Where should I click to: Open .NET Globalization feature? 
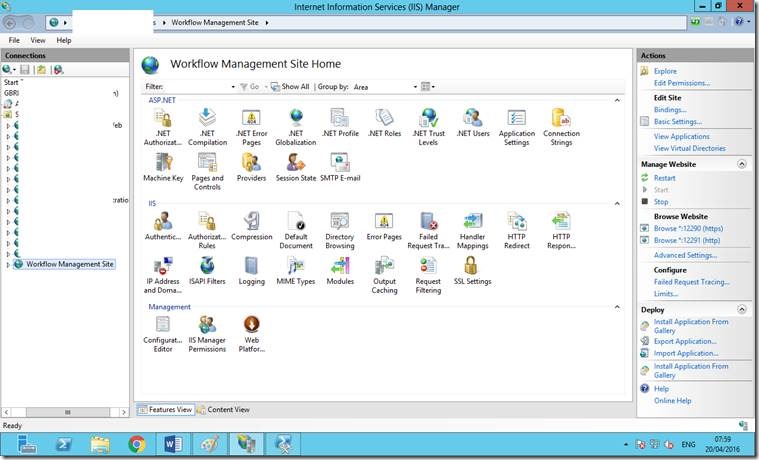(296, 127)
